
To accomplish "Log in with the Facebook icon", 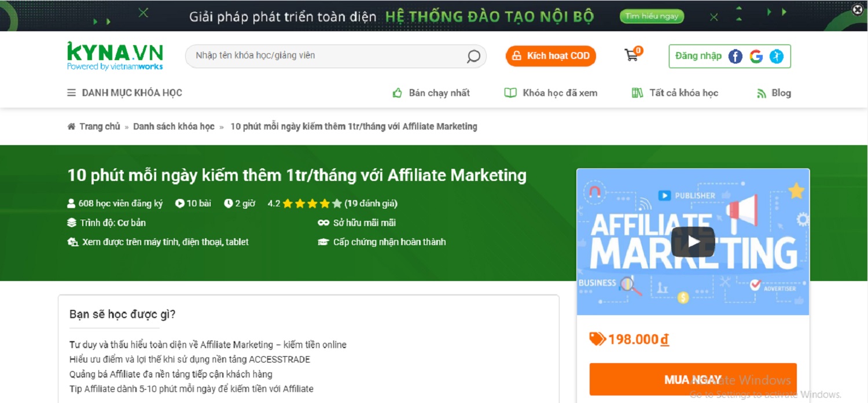I will 735,56.
